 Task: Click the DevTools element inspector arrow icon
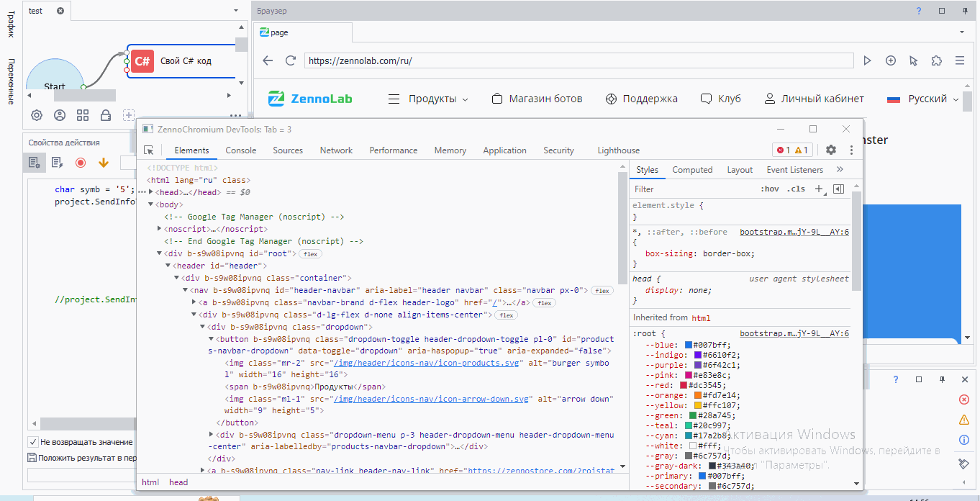tap(149, 150)
